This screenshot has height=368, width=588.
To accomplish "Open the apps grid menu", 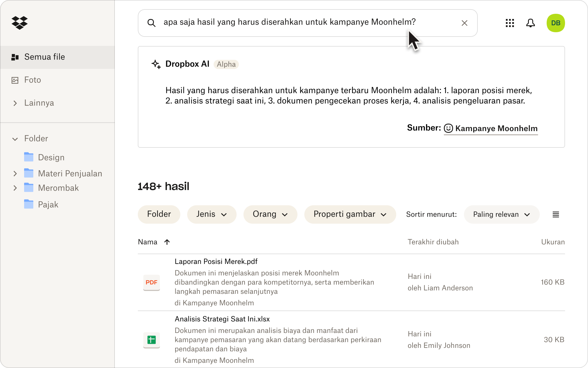I will pyautogui.click(x=510, y=23).
